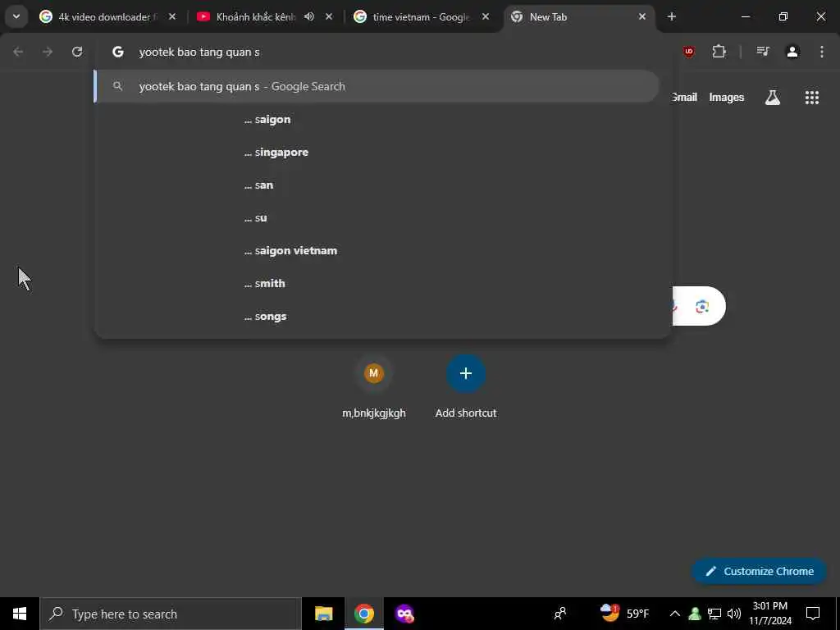Close the 4k video downloader tab
This screenshot has height=630, width=840.
click(172, 17)
